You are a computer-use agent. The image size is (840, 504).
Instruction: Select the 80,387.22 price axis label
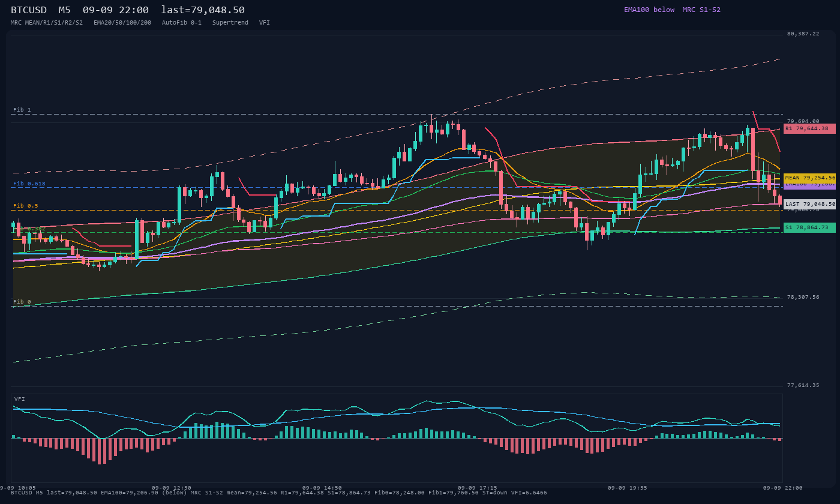(803, 34)
